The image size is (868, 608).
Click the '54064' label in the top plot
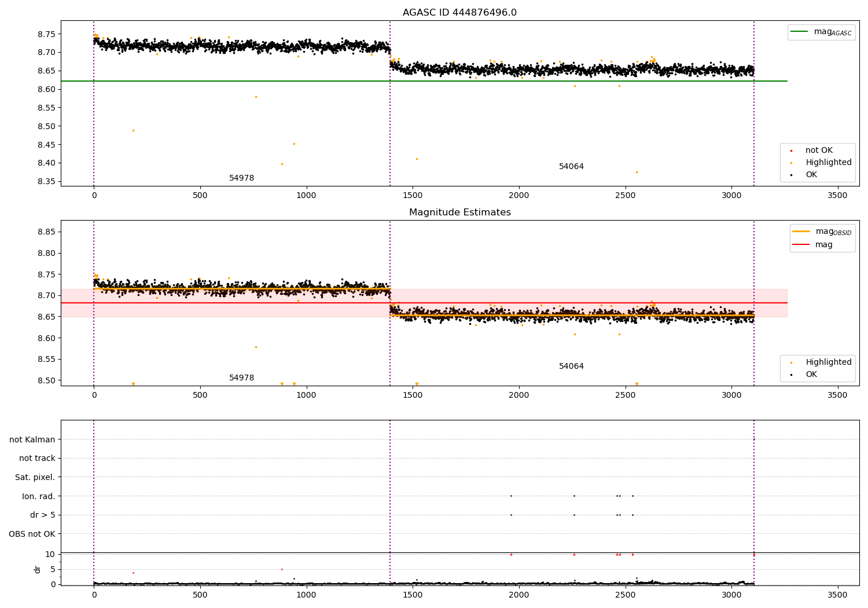pos(571,167)
